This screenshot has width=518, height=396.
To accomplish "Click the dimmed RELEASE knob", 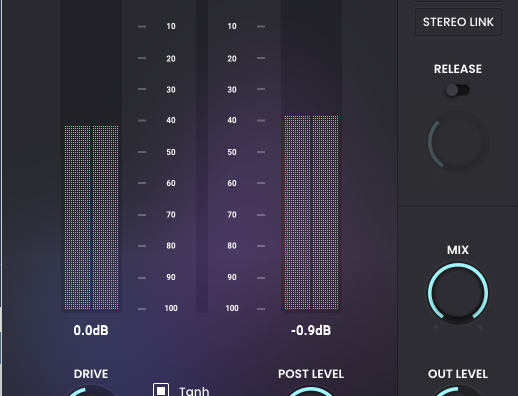I will click(x=458, y=142).
